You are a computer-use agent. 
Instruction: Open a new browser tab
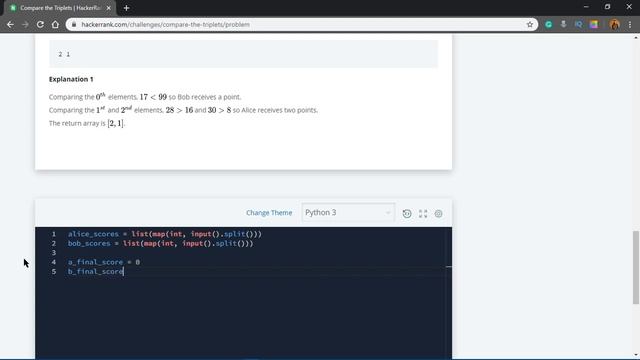tap(127, 8)
